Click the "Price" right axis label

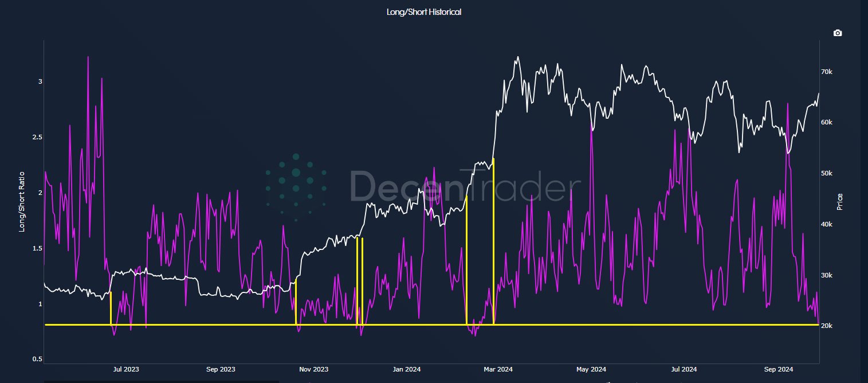839,202
